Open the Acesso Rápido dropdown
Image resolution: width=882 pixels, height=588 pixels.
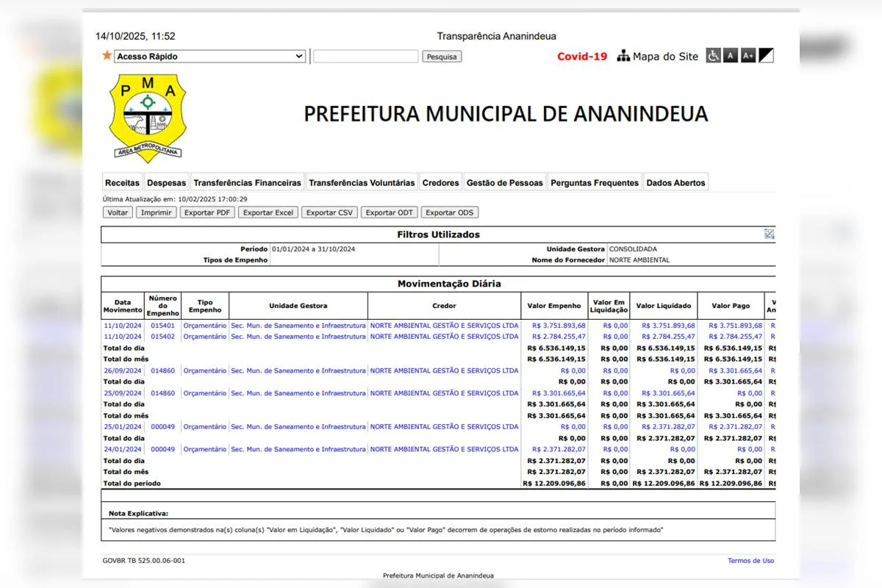click(209, 57)
